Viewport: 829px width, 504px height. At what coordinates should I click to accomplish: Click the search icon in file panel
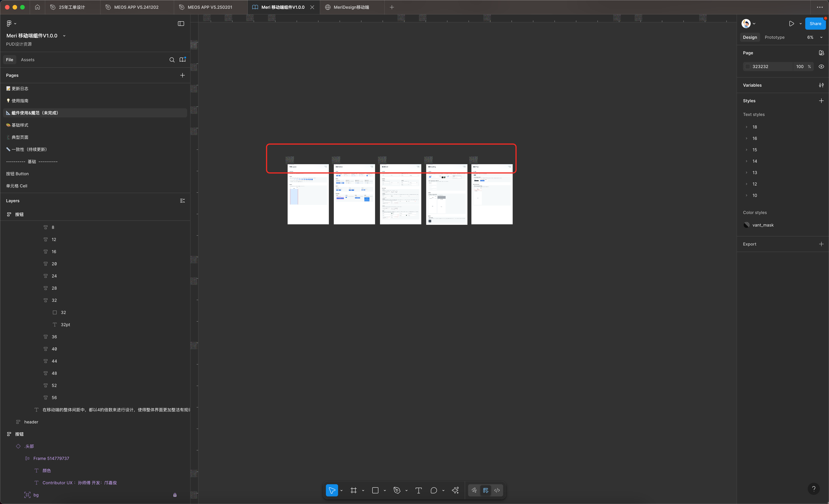(172, 60)
